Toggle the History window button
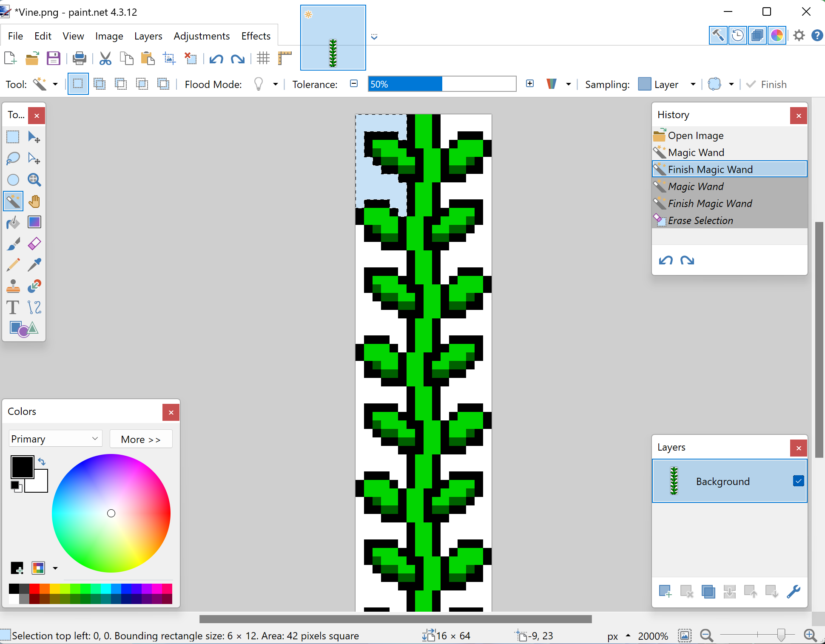Screen dimensions: 825x644 738,35
